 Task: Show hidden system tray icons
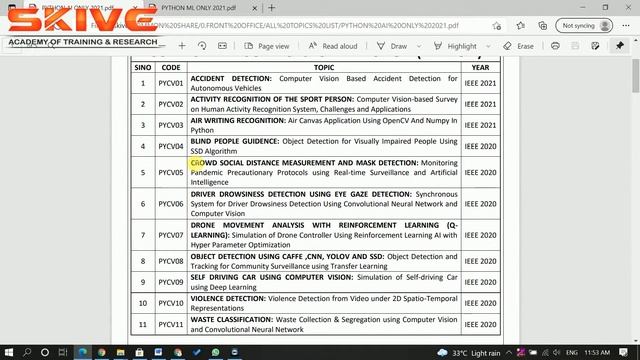click(x=509, y=353)
